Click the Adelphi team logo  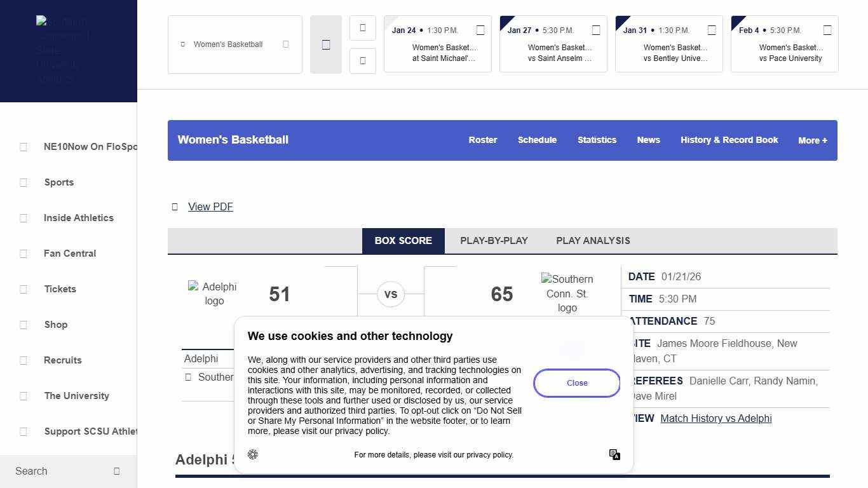214,294
